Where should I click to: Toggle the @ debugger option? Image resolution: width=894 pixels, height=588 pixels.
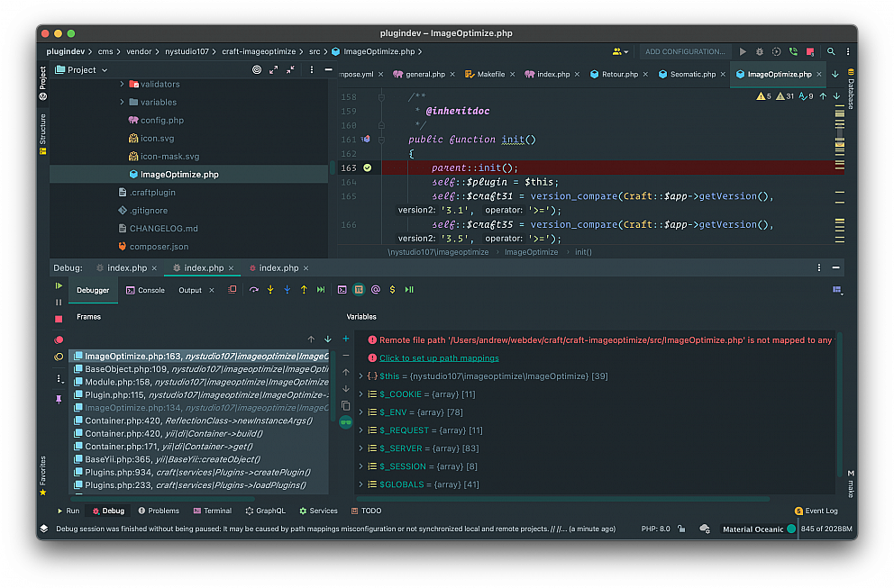[x=375, y=289]
